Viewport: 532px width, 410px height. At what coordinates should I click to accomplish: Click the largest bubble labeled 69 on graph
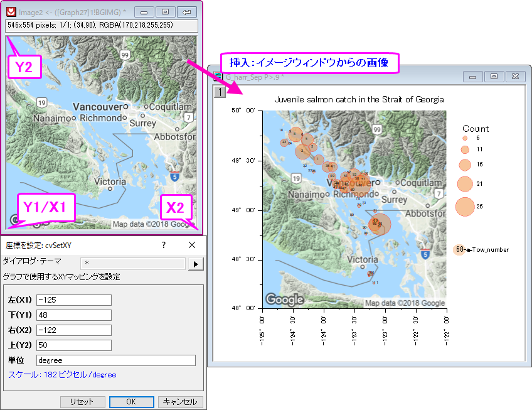tap(380, 224)
